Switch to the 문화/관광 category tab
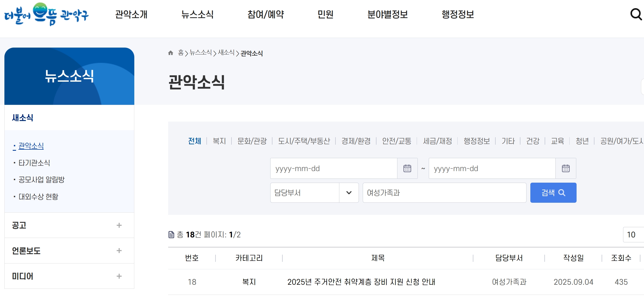Screen dimensions: 644x299 coord(252,141)
